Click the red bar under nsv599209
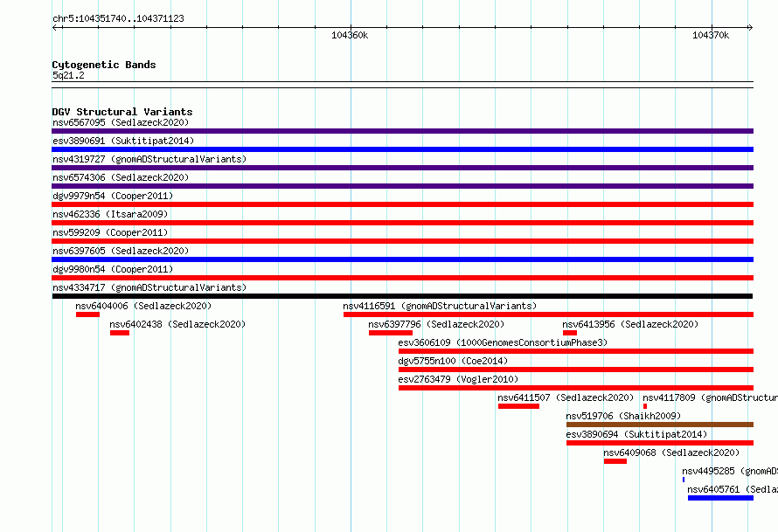 point(402,241)
